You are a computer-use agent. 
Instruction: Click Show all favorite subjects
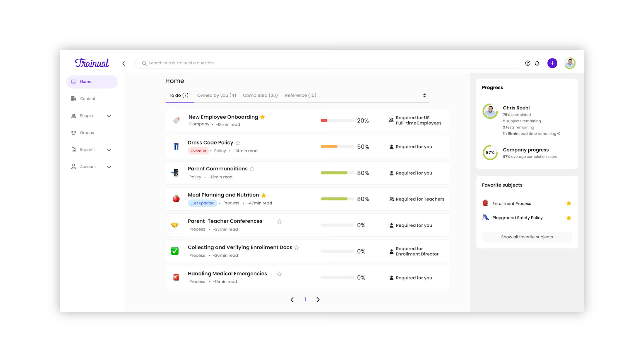pos(527,237)
